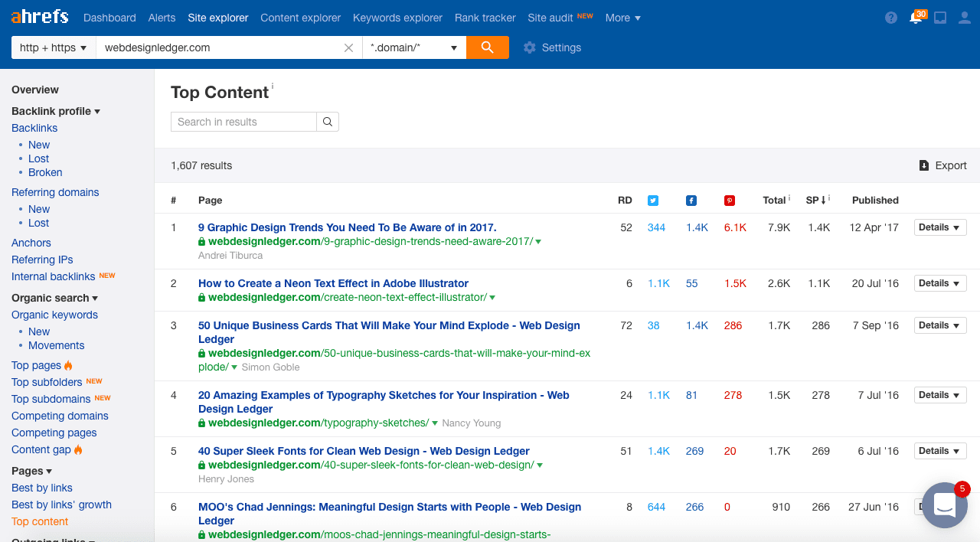Open Site Explorer settings gear
Screen dimensions: 980x542
530,47
